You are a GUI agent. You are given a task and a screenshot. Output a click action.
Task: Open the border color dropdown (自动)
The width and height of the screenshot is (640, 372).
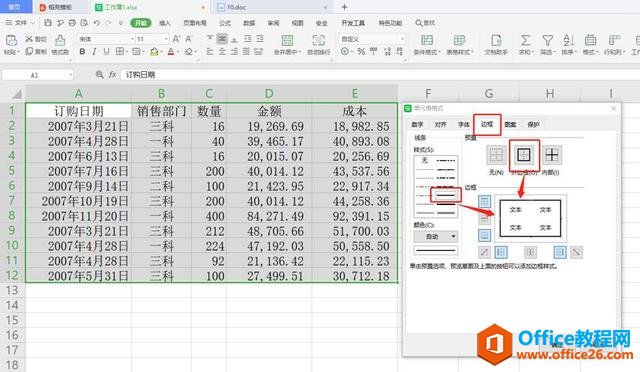pyautogui.click(x=436, y=236)
